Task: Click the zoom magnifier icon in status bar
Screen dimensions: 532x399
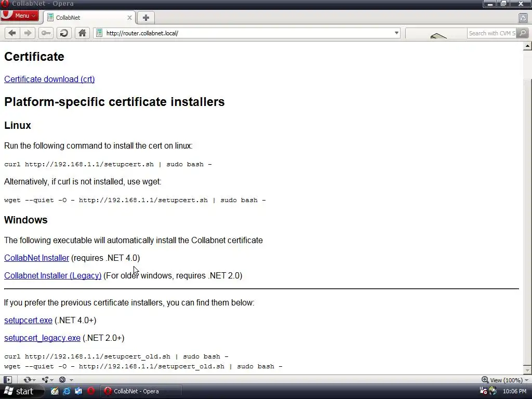Action: [485, 380]
